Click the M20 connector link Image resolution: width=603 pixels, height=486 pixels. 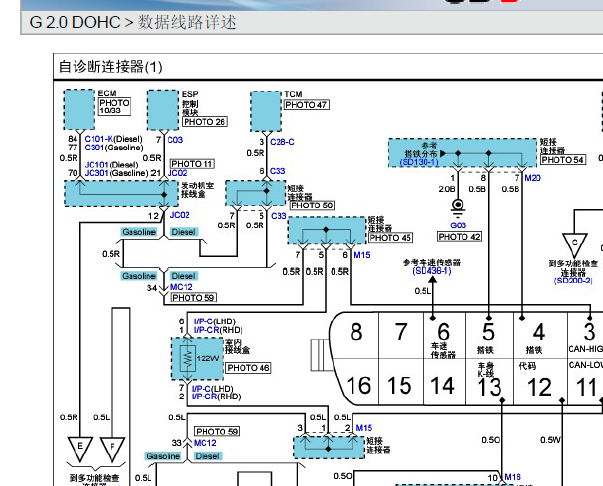[532, 178]
